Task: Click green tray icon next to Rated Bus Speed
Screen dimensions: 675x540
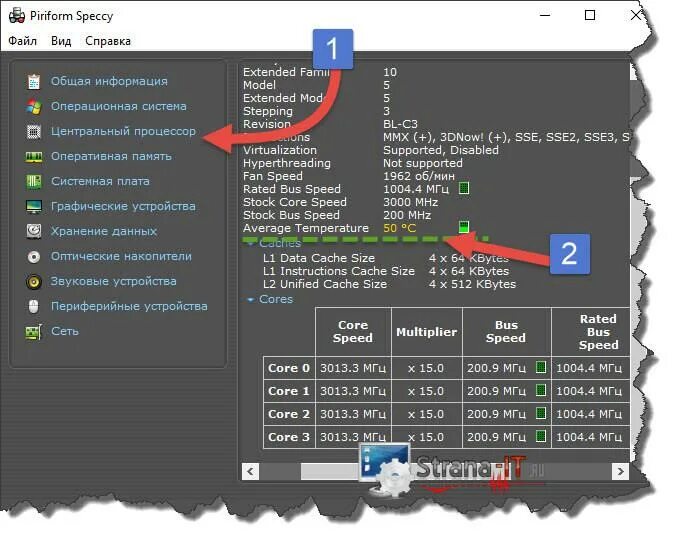Action: [464, 188]
